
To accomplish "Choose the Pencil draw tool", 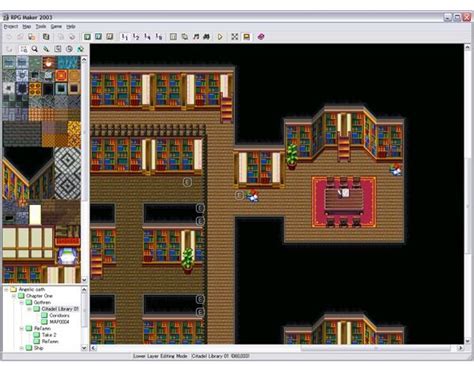I will coord(46,49).
